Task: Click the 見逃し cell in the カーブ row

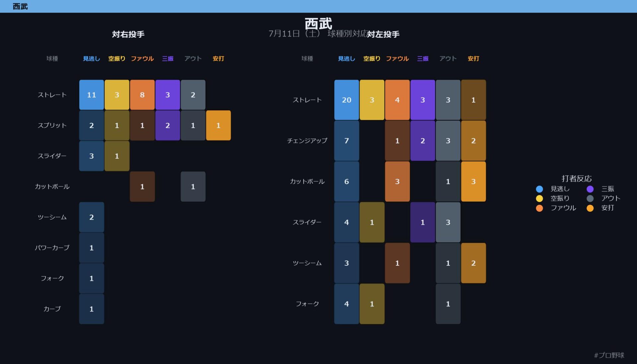Action: click(x=92, y=309)
